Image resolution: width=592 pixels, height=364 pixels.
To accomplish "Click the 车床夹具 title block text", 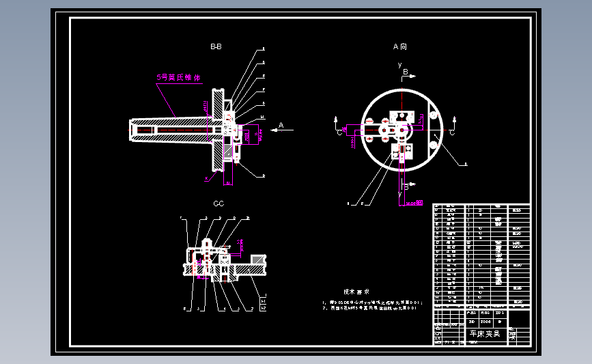I will click(485, 334).
